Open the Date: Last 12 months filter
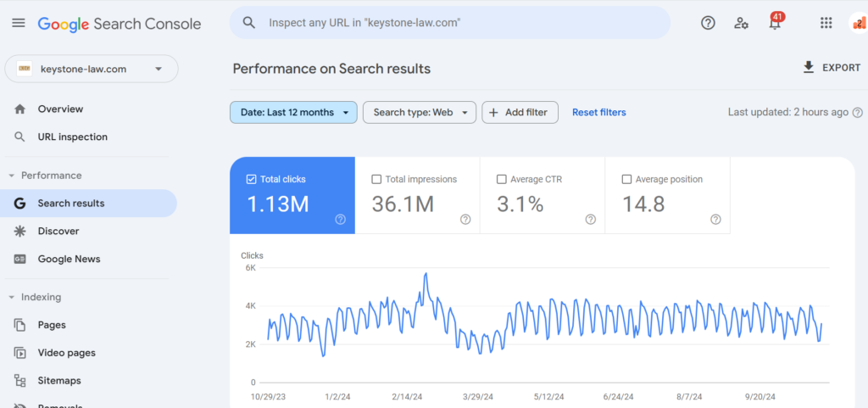The image size is (868, 408). (293, 112)
